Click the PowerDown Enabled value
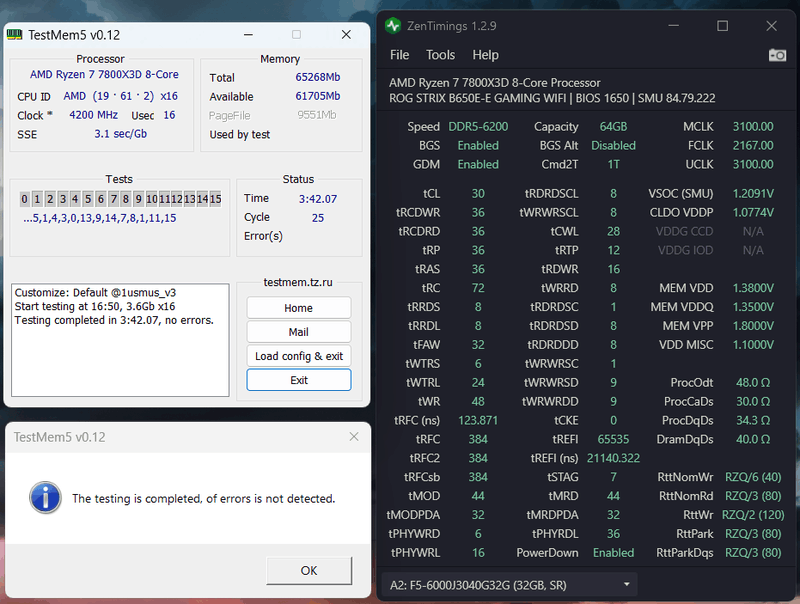Viewport: 800px width, 604px height. (x=613, y=552)
